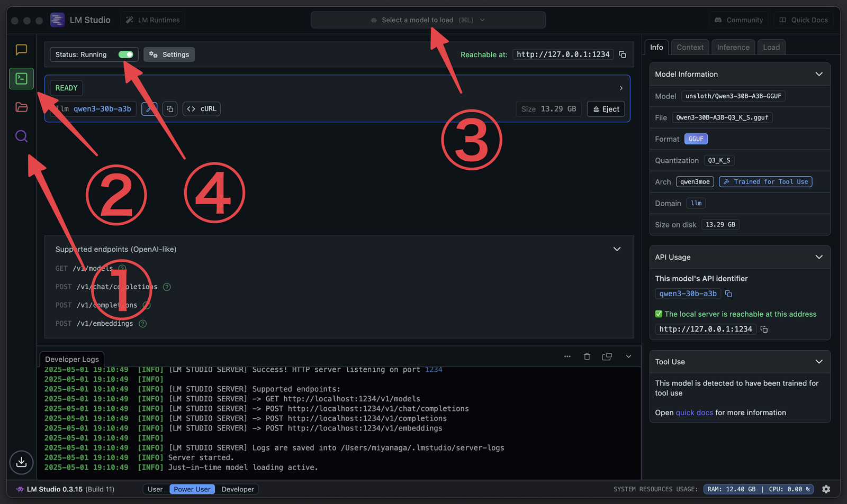The image size is (847, 504).
Task: Click the Qwen3-30B-A3B-Q3_K_S.gguf file name
Action: pyautogui.click(x=722, y=117)
